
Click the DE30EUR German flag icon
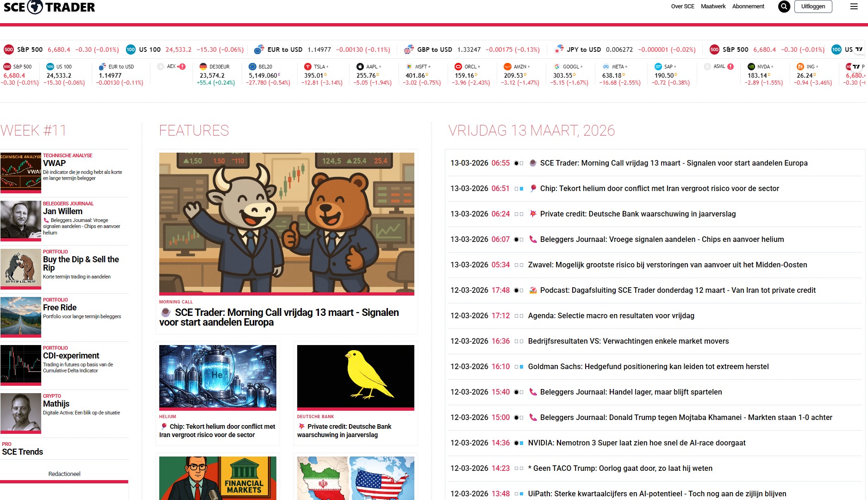pos(203,67)
